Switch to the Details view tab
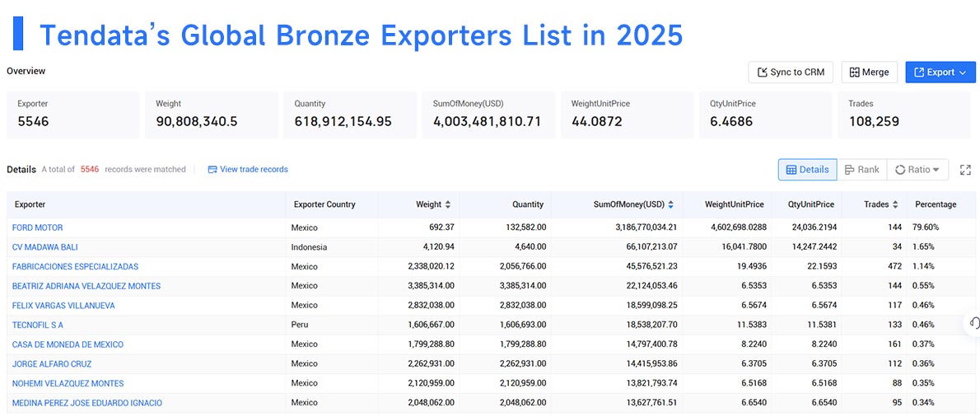980x417 pixels. pos(808,170)
